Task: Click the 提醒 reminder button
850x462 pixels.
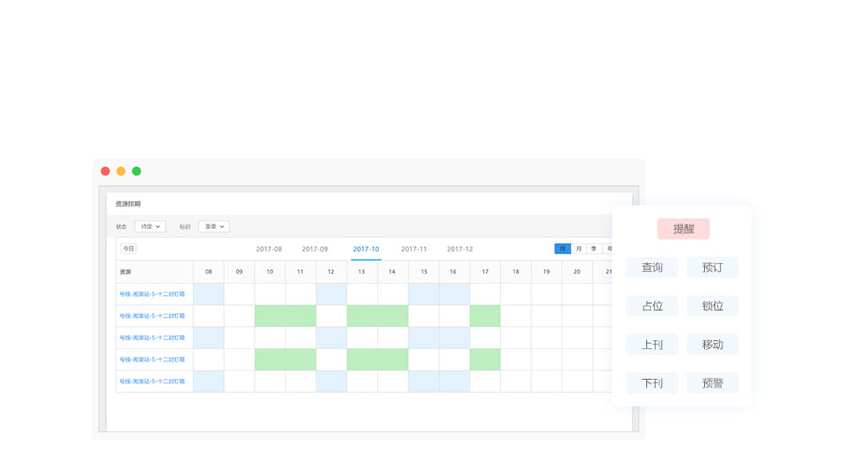Action: click(683, 229)
